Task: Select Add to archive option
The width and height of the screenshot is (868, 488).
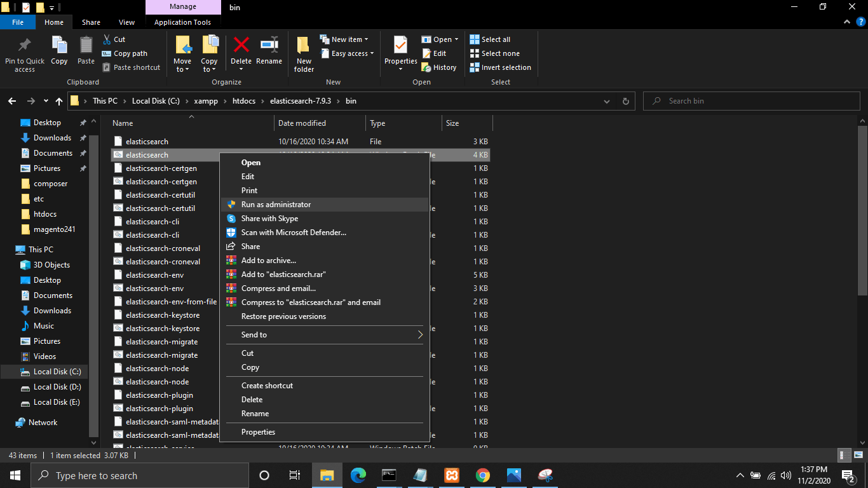Action: [325, 261]
